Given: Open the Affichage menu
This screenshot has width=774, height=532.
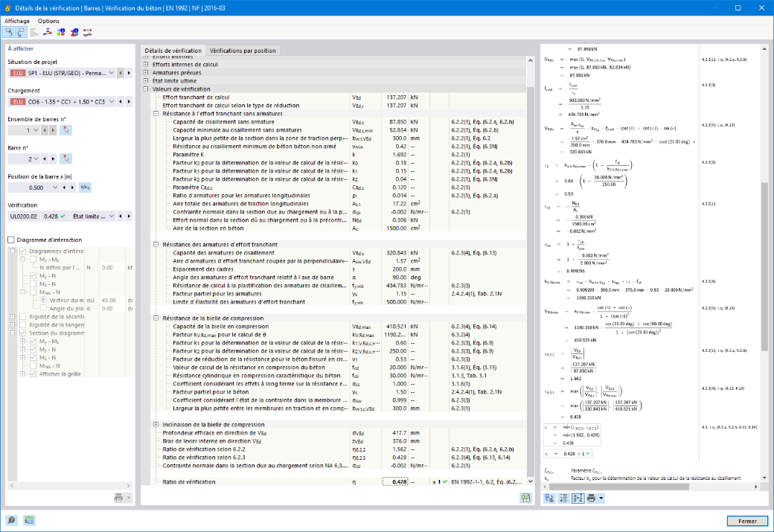Looking at the screenshot, I should (17, 21).
